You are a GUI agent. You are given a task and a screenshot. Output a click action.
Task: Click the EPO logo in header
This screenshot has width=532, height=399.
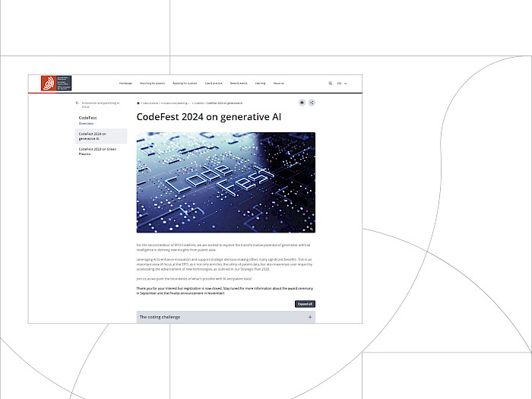tap(47, 84)
